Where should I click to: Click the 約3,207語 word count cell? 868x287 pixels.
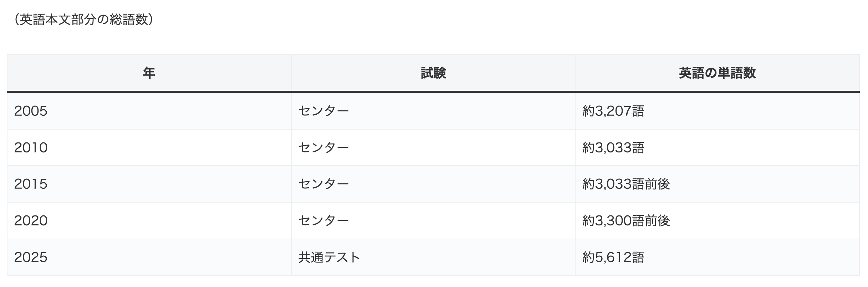[x=613, y=111]
